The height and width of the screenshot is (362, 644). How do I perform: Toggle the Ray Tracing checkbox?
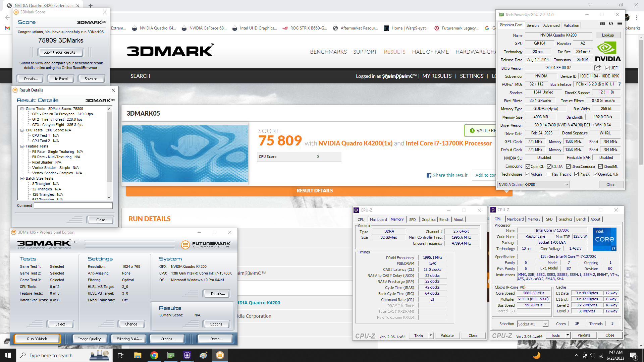[x=549, y=174]
